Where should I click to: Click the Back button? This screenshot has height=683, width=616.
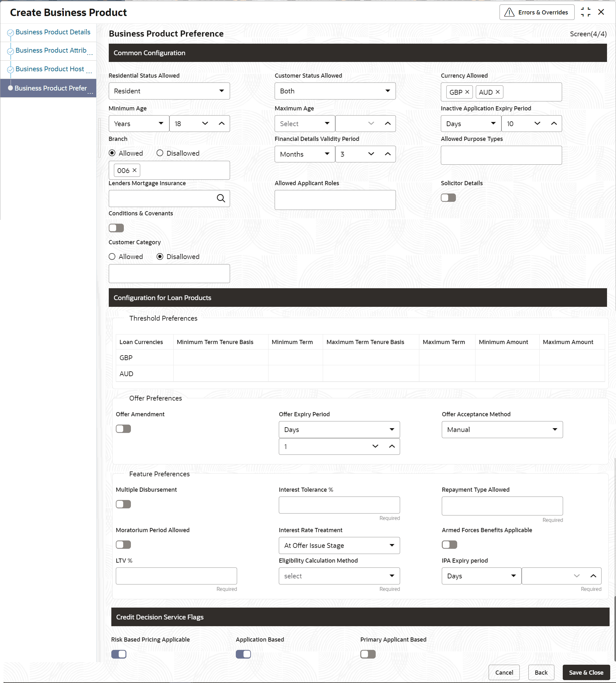click(x=541, y=672)
